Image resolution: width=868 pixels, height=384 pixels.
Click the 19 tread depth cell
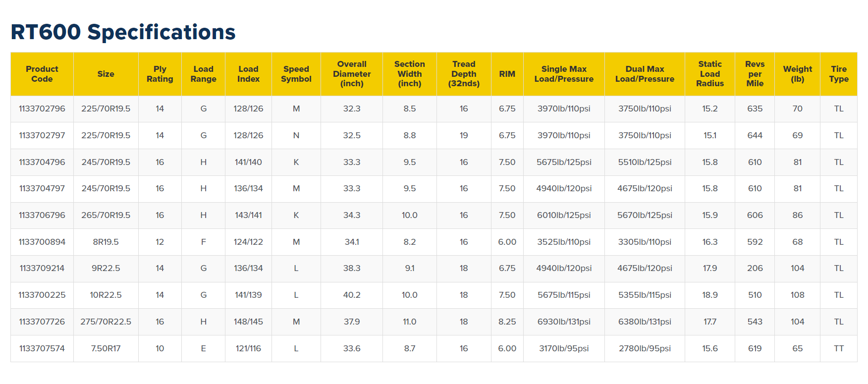[x=464, y=135]
